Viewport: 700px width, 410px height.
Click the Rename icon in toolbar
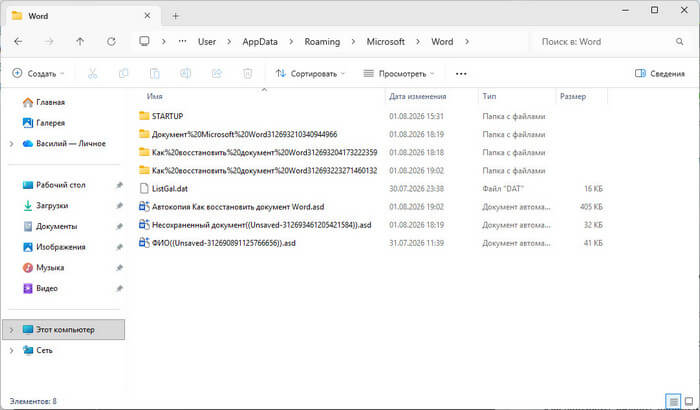tap(186, 74)
